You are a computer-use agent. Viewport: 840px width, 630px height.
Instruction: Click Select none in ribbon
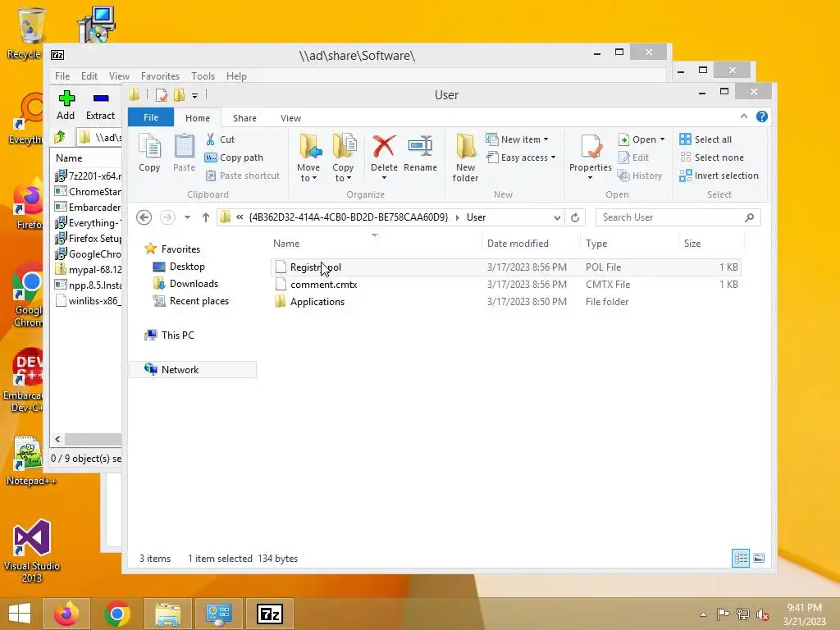tap(712, 157)
